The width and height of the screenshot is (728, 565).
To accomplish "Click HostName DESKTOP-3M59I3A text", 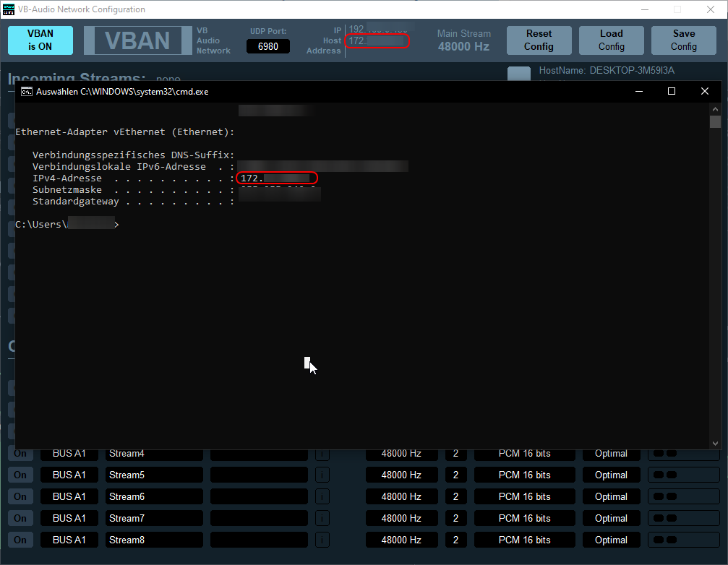I will (607, 71).
